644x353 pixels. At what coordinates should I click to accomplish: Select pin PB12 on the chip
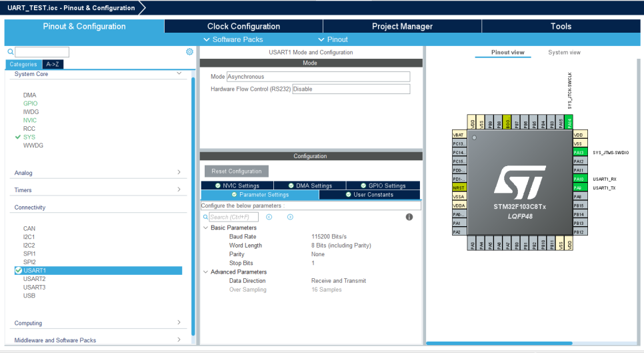pos(580,232)
